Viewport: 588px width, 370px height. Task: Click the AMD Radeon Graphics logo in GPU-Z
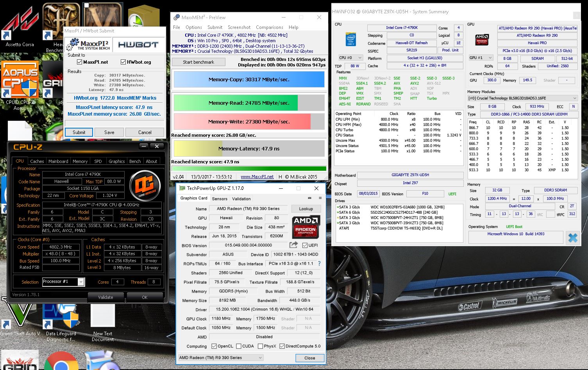pyautogui.click(x=306, y=227)
